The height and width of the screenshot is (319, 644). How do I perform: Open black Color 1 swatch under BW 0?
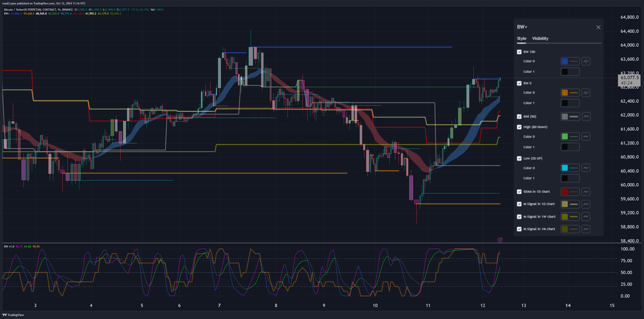click(x=570, y=103)
